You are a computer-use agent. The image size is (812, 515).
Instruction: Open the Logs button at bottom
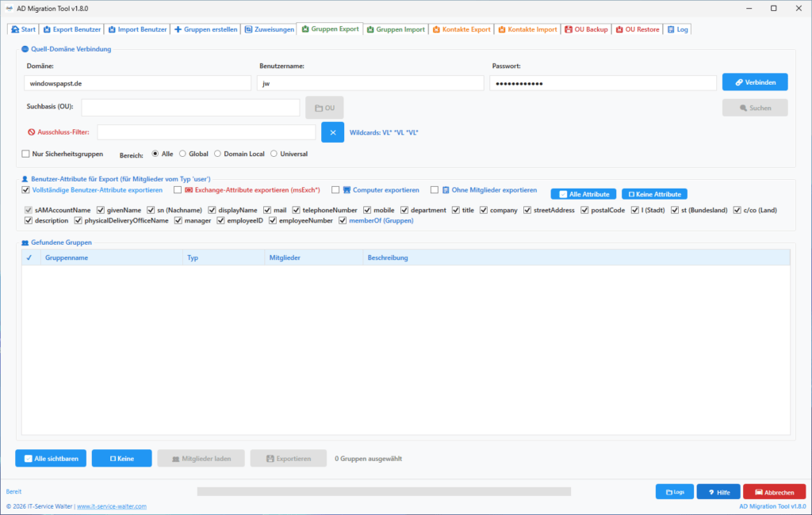[675, 492]
